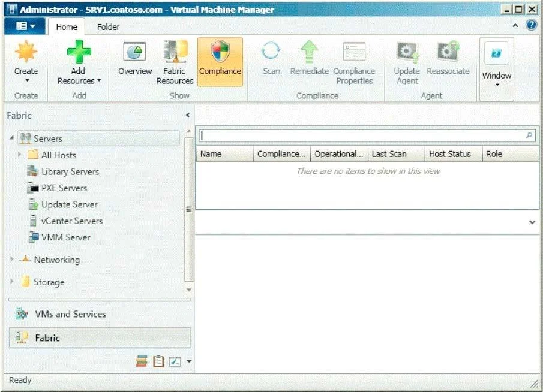Open VMs and Services workspace
The width and height of the screenshot is (543, 392).
[x=100, y=314]
